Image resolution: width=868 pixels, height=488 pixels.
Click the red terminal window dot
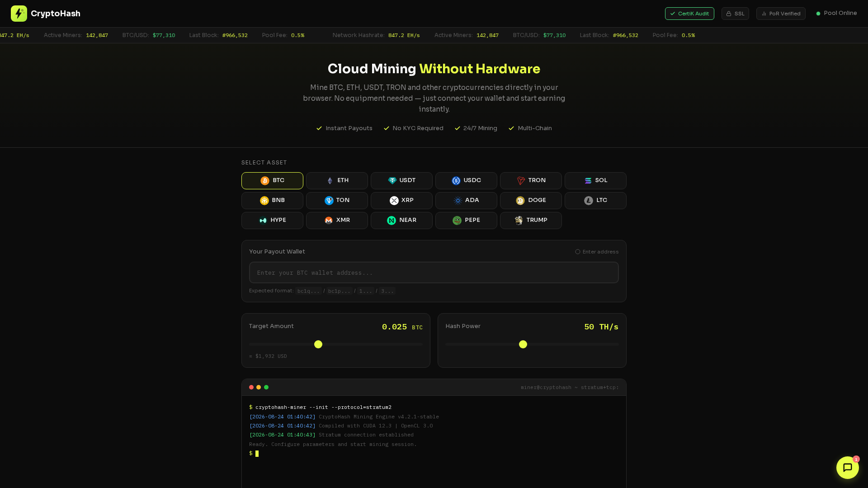coord(251,387)
